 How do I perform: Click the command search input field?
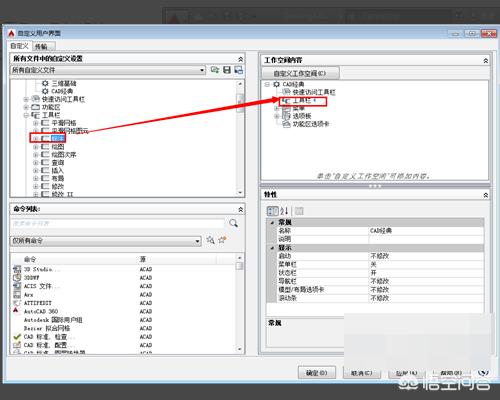pyautogui.click(x=118, y=223)
